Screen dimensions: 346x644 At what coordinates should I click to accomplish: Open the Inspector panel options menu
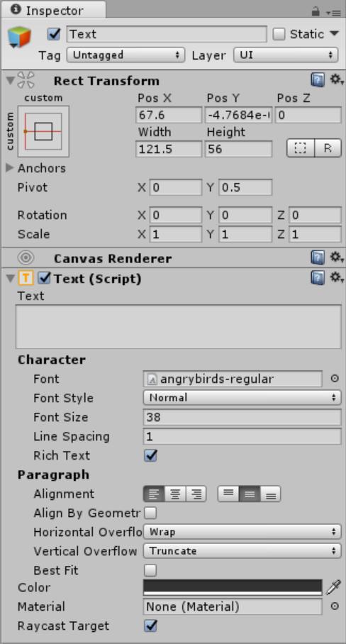(333, 12)
